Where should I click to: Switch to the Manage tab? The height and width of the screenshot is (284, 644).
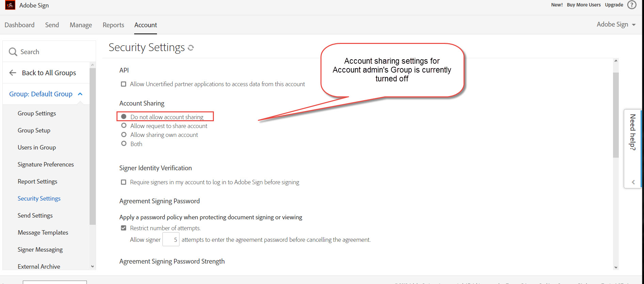coord(81,25)
